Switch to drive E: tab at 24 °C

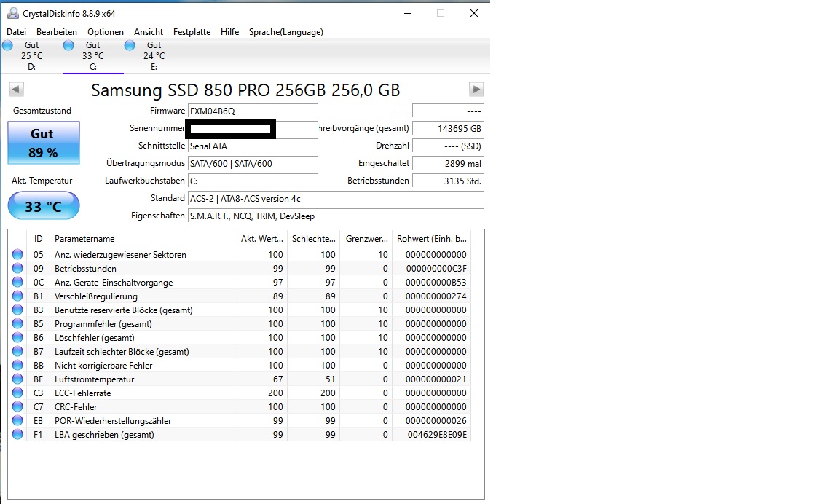tap(154, 55)
